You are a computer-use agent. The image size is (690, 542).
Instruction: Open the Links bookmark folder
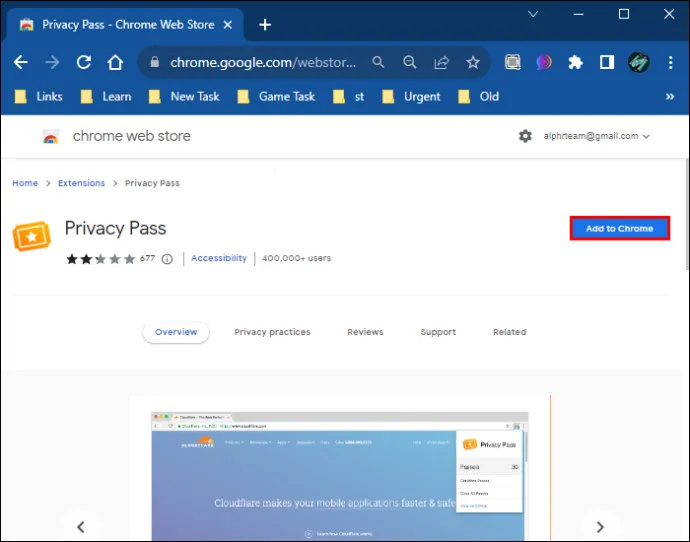(x=39, y=96)
